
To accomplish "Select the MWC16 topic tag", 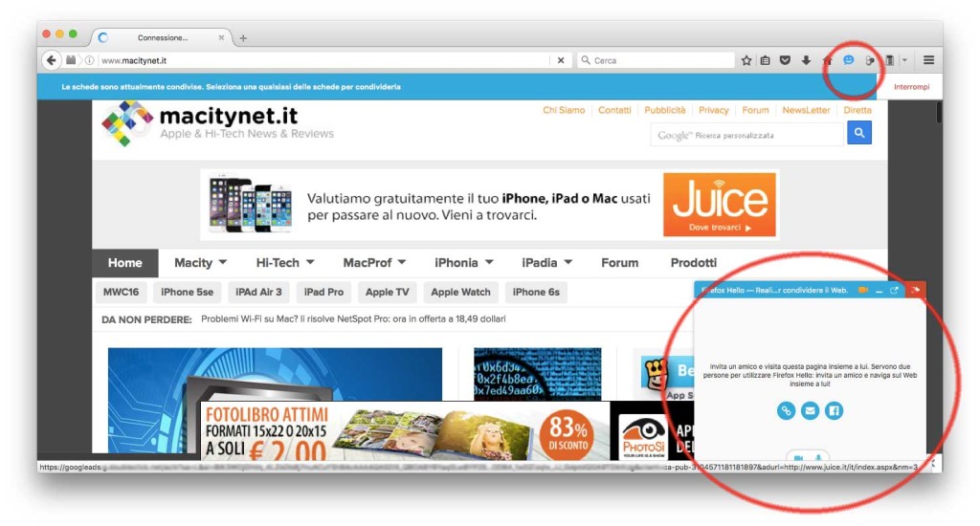I will pyautogui.click(x=122, y=292).
